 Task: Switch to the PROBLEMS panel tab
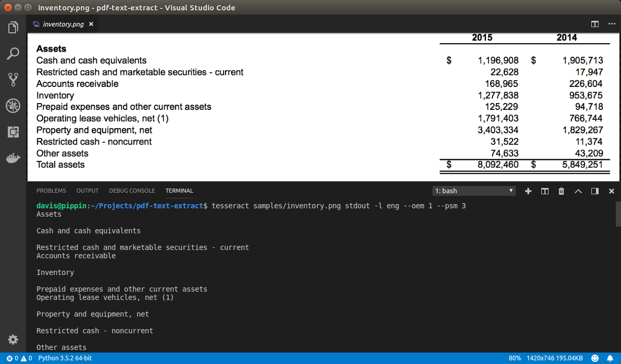[x=51, y=191]
